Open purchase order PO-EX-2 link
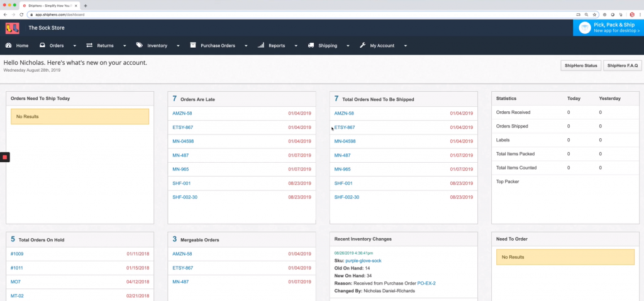The image size is (644, 301). tap(426, 283)
